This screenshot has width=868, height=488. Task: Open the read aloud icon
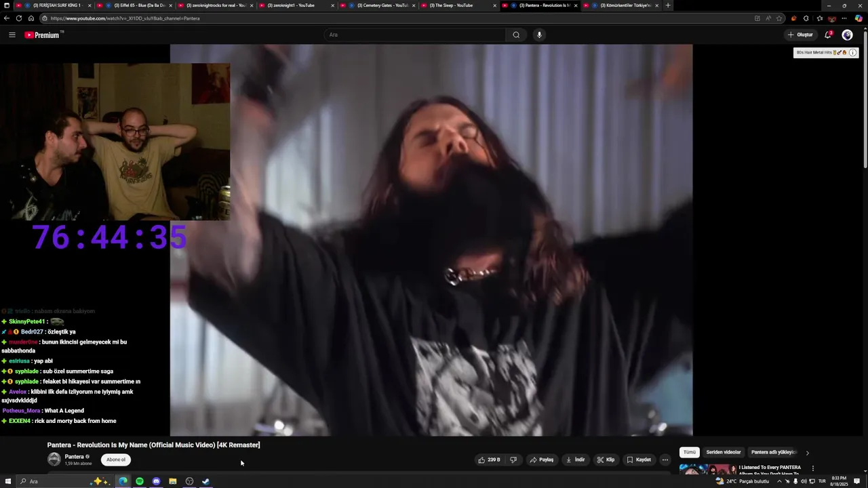tap(768, 18)
